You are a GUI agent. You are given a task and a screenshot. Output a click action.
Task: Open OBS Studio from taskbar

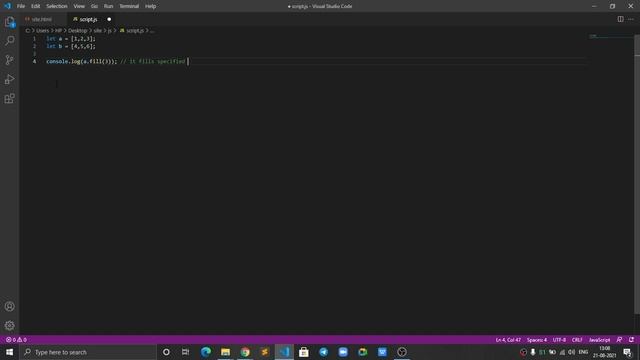click(402, 352)
